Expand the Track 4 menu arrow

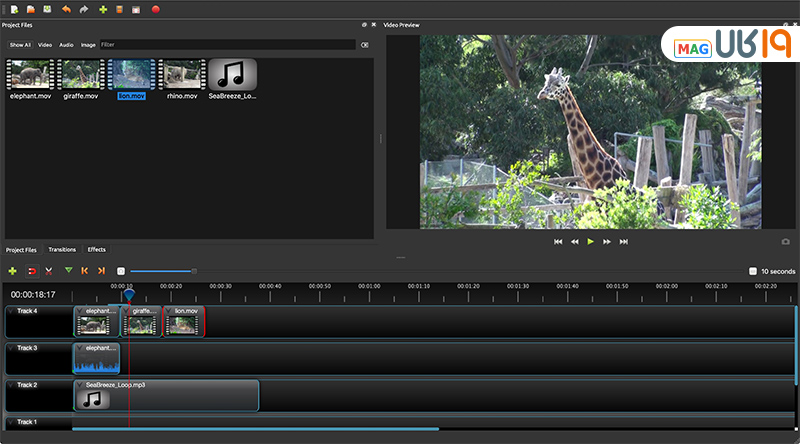tap(11, 311)
